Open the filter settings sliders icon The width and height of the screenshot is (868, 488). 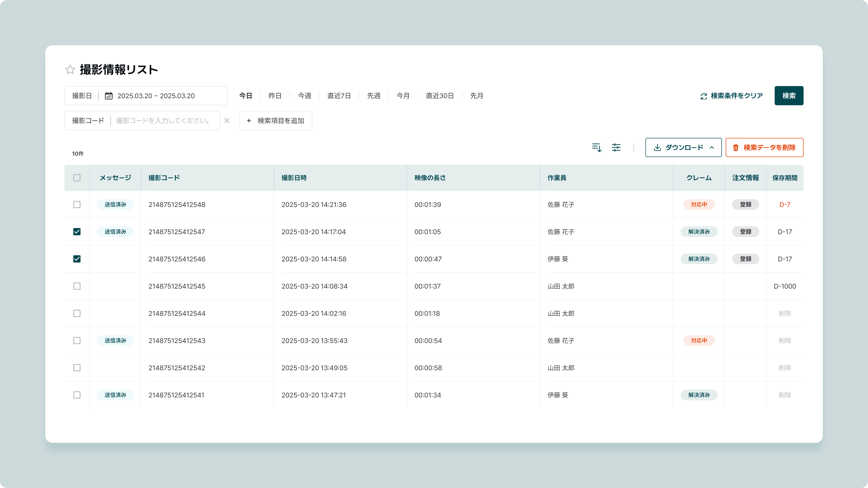[616, 148]
